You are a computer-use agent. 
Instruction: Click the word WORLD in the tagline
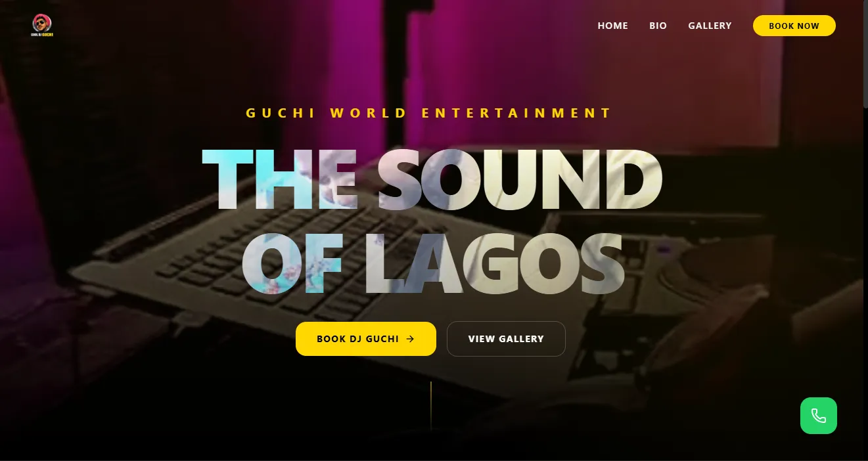[x=369, y=113]
